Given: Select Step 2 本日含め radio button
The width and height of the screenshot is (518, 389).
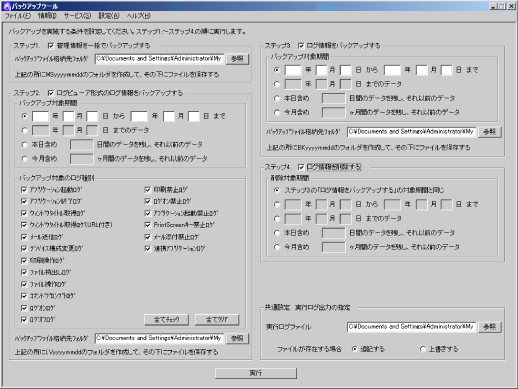Looking at the screenshot, I should pyautogui.click(x=24, y=144).
